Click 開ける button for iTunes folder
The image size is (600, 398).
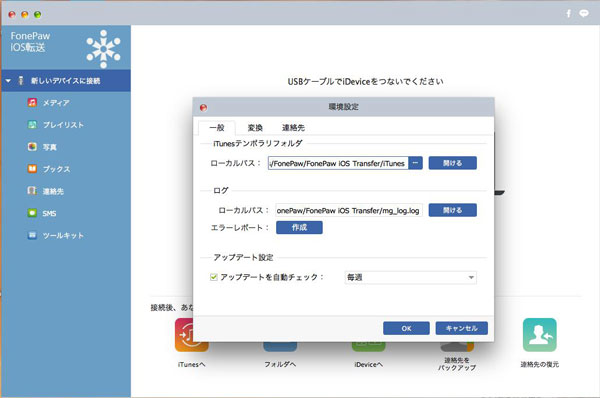452,163
